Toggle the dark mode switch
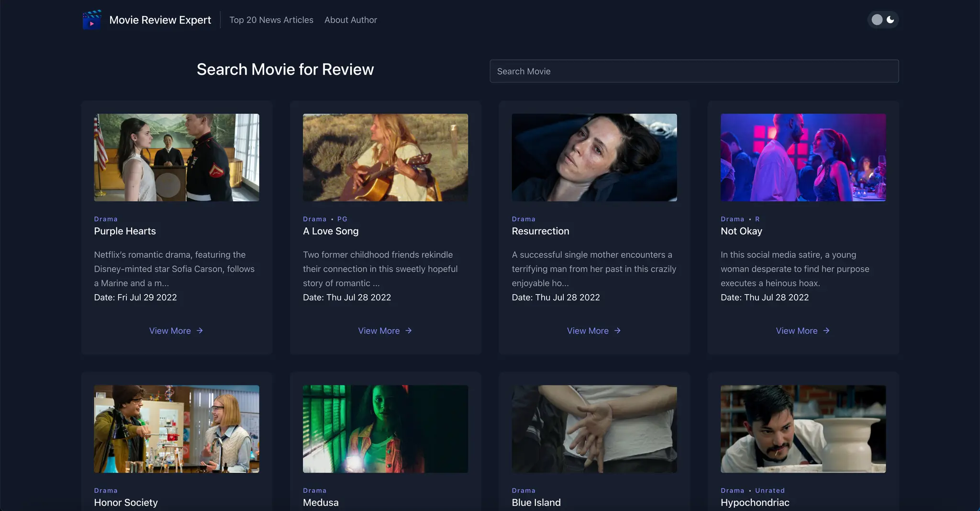Image resolution: width=980 pixels, height=511 pixels. tap(883, 20)
